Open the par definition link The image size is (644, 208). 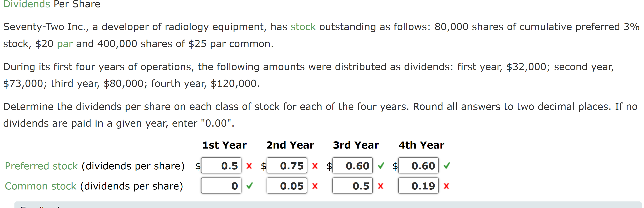tap(65, 43)
